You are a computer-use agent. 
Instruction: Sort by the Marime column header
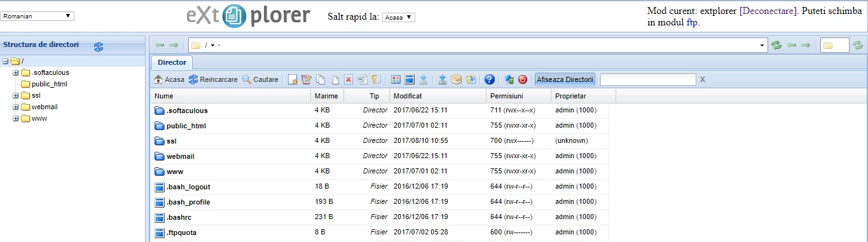point(327,96)
